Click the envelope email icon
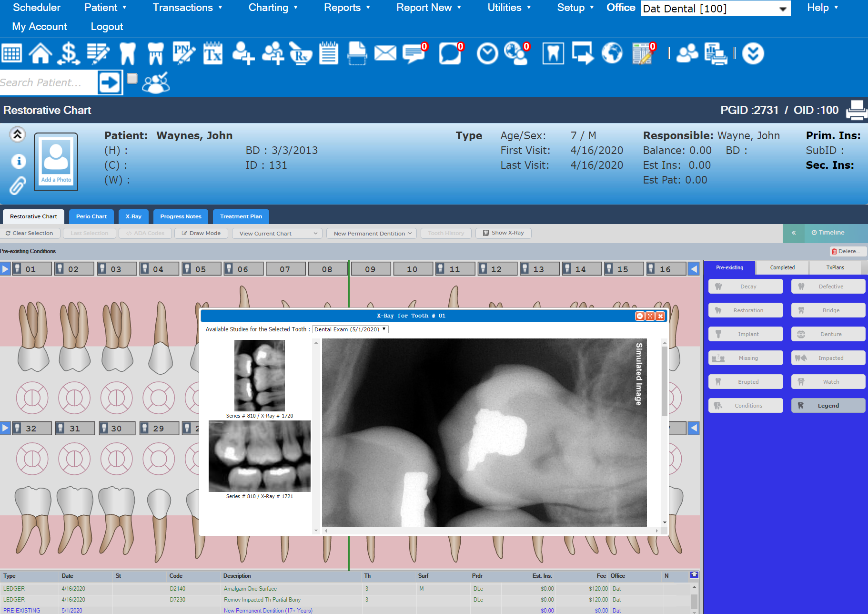Viewport: 868px width, 614px height. pyautogui.click(x=385, y=53)
